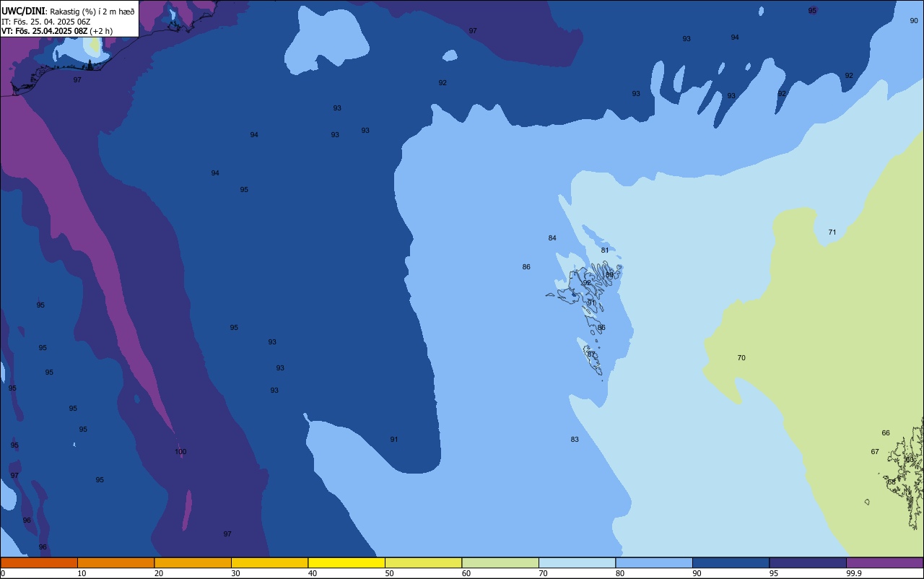The width and height of the screenshot is (924, 579).
Task: Pick the pale blue 70–80 legend swatch
Action: click(577, 562)
